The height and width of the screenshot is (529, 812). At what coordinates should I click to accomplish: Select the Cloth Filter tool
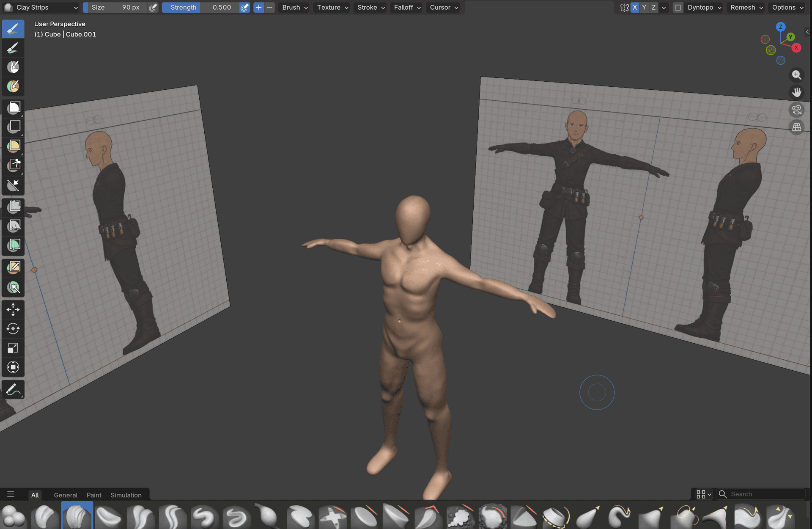pos(13,226)
